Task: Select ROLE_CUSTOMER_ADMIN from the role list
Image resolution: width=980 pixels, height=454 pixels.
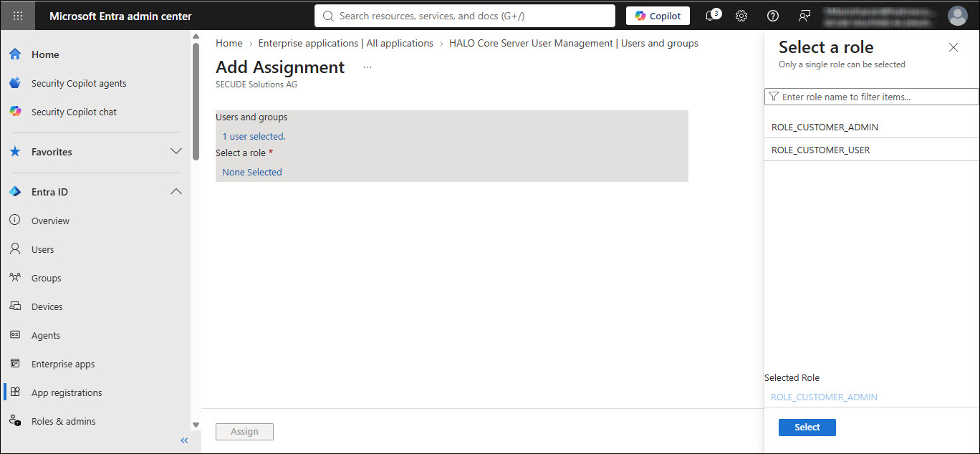Action: (872, 127)
